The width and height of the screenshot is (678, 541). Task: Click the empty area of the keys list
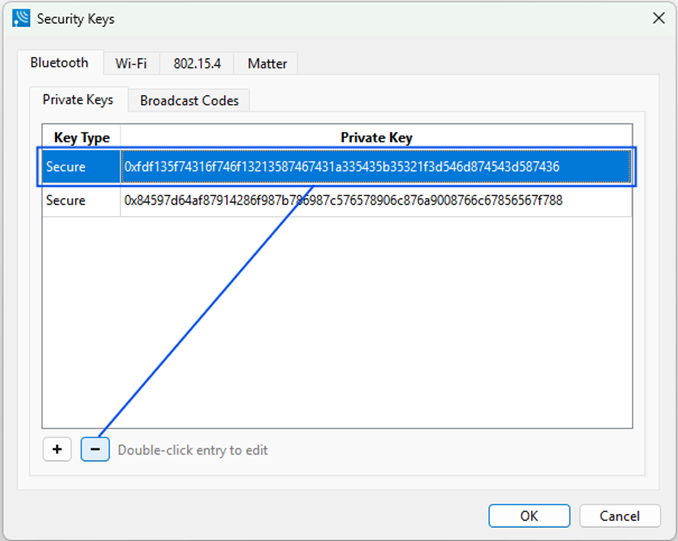(x=337, y=322)
